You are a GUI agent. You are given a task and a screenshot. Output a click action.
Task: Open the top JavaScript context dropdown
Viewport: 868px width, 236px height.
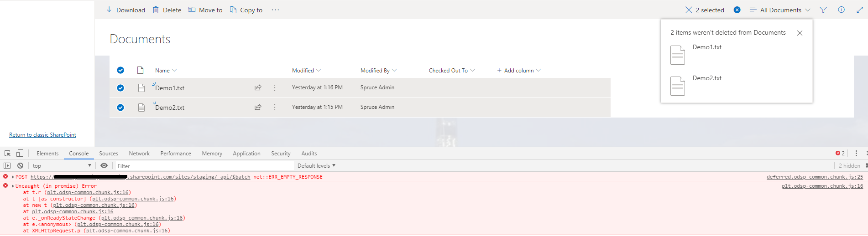point(62,166)
